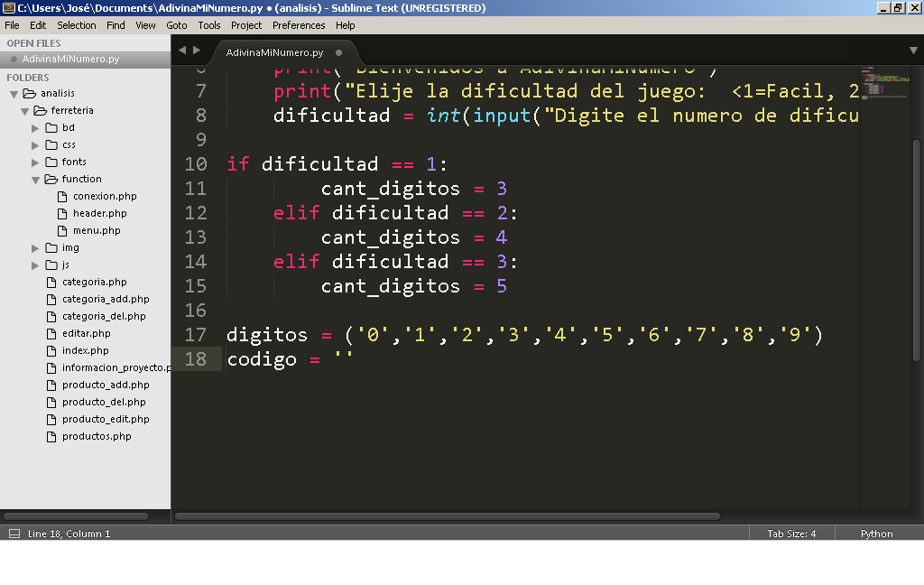The height and width of the screenshot is (585, 924).
Task: Open conexion.php from sidebar
Action: point(105,197)
